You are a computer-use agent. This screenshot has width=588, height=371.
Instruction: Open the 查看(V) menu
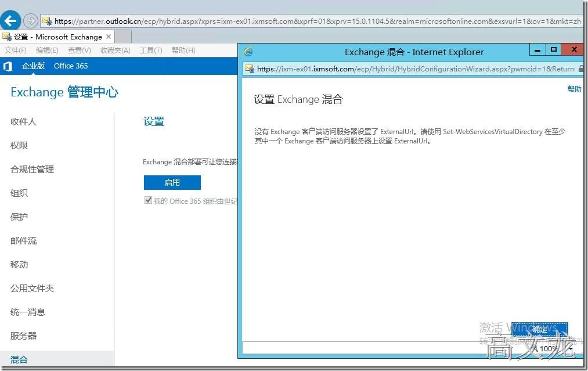pyautogui.click(x=79, y=51)
